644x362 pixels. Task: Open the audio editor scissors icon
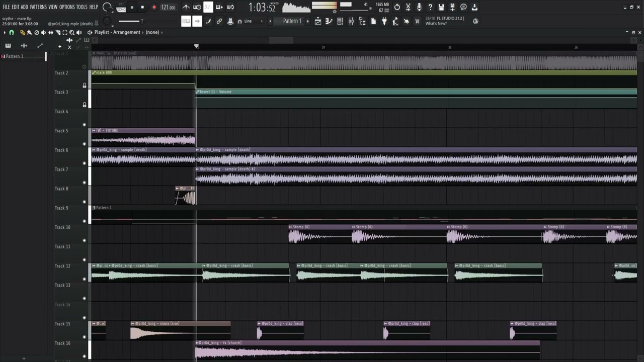(408, 7)
